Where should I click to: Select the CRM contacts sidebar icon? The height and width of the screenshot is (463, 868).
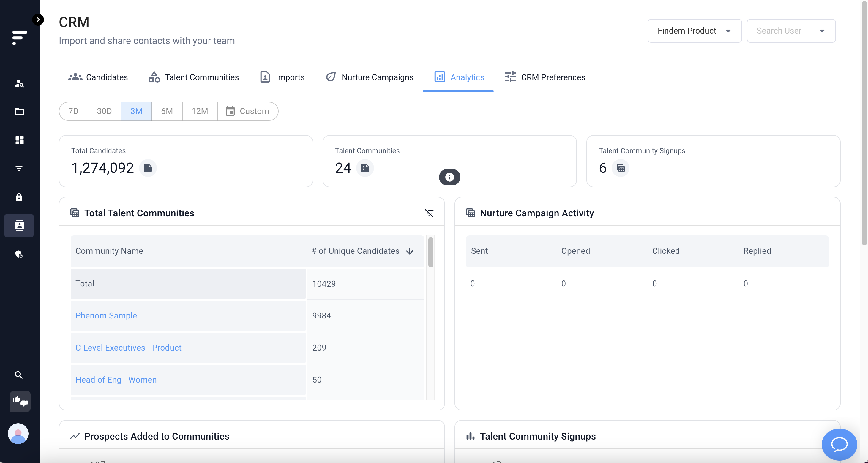tap(19, 225)
